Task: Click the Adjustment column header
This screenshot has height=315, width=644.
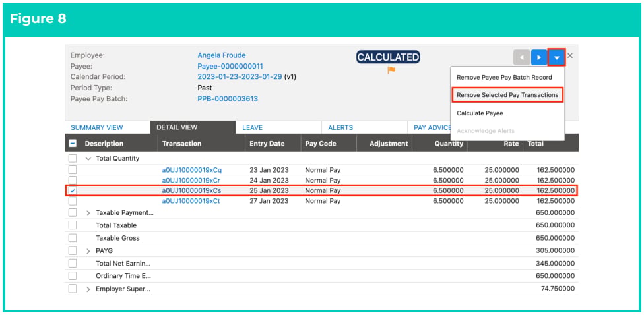Action: tap(389, 144)
